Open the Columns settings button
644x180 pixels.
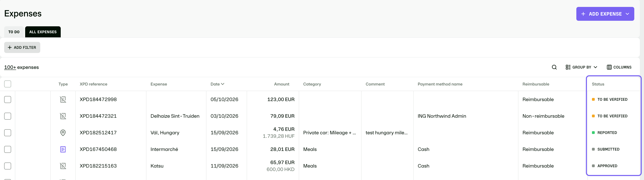pos(619,67)
